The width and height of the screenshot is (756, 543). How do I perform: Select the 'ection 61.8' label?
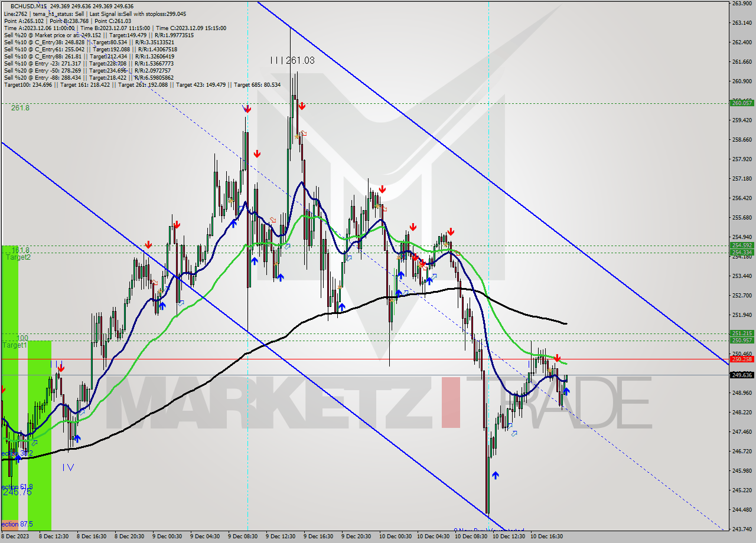[17, 487]
